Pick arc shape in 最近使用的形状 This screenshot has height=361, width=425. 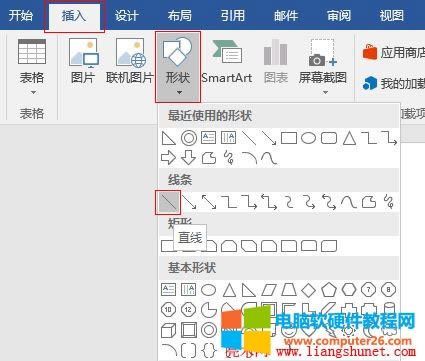[x=249, y=158]
